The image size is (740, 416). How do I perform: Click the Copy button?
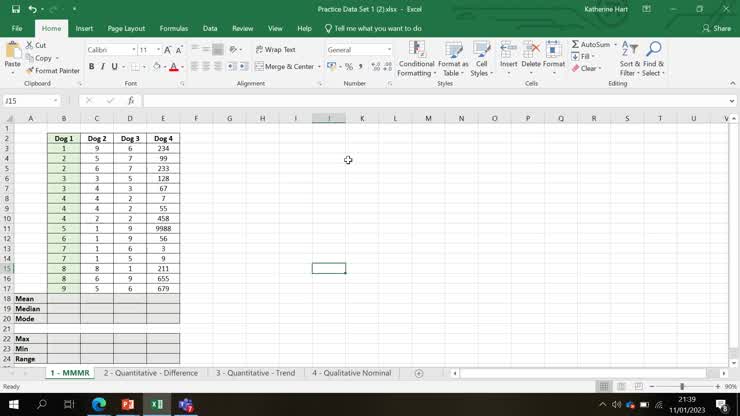click(39, 58)
